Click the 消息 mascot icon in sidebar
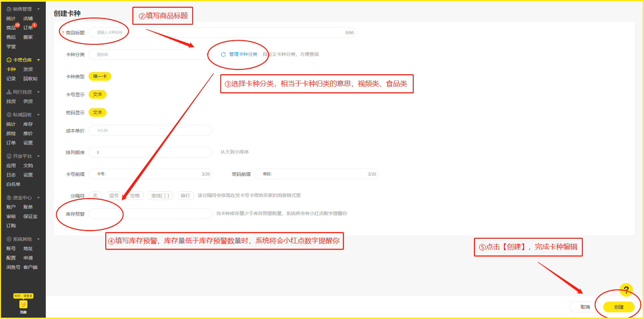This screenshot has width=644, height=319. [x=23, y=304]
